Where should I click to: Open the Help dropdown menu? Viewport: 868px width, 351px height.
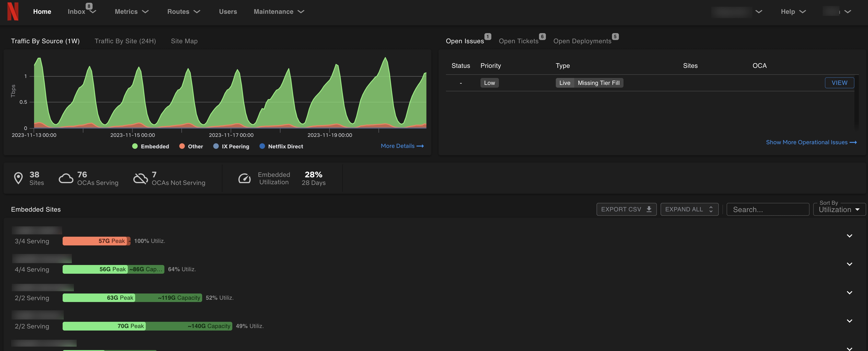(793, 12)
